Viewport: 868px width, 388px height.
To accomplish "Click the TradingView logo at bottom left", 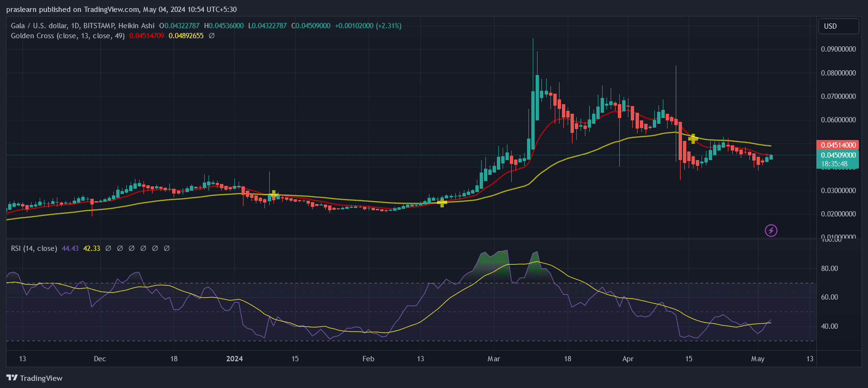I will pos(34,378).
